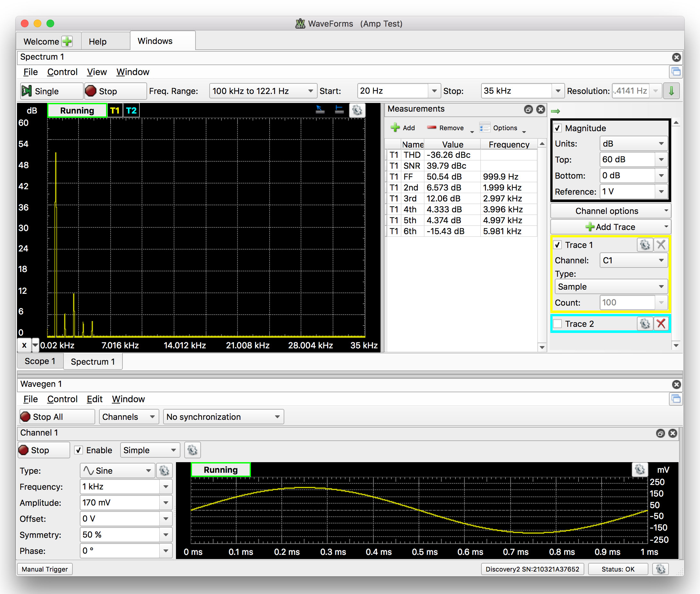Click the Single acquisition button
The width and height of the screenshot is (700, 594).
point(52,91)
